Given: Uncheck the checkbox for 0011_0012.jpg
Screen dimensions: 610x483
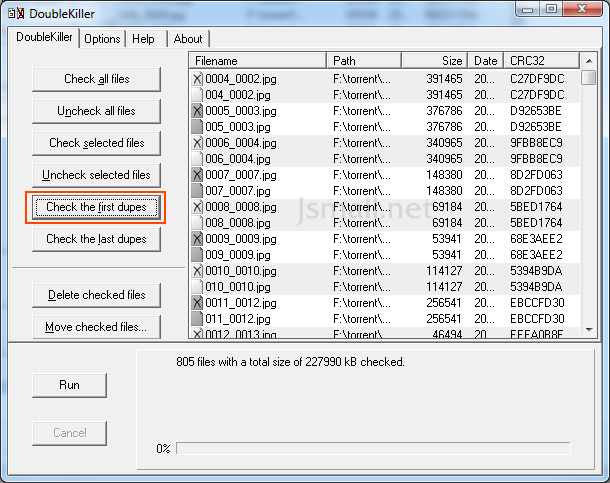Looking at the screenshot, I should pos(197,303).
